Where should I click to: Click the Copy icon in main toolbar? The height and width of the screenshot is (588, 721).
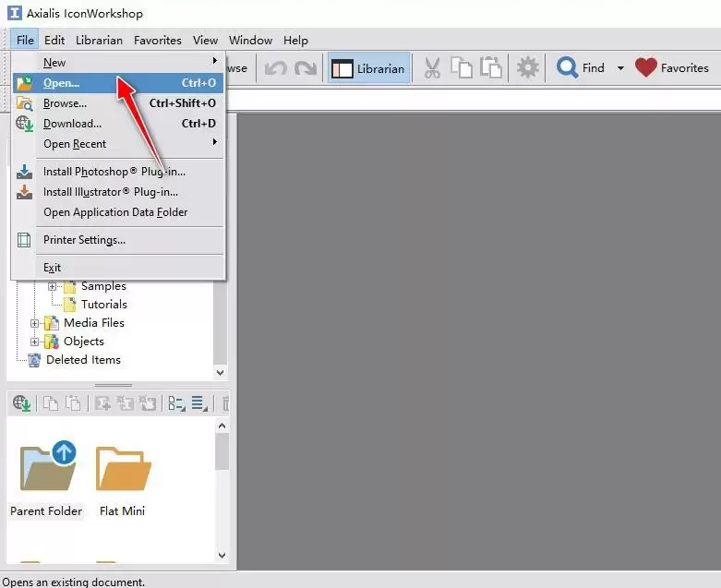coord(462,68)
